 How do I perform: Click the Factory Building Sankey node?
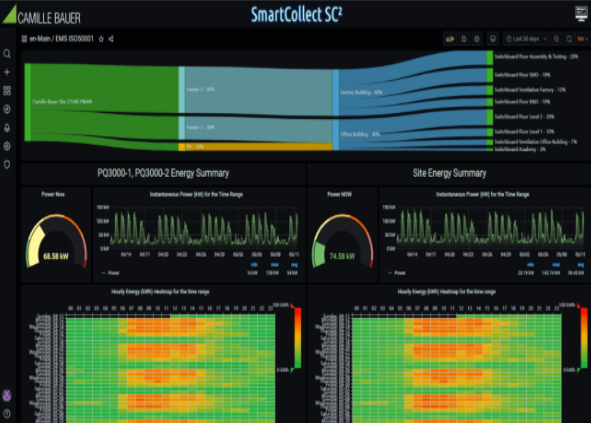tap(336, 92)
